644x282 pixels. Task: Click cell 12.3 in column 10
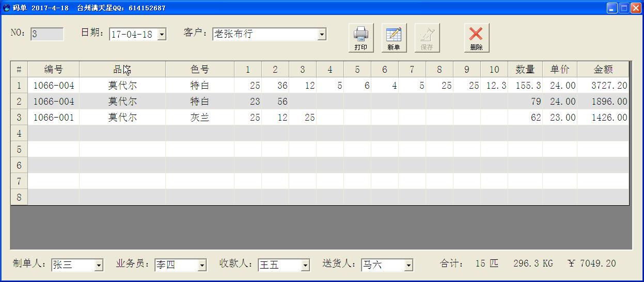(x=494, y=86)
